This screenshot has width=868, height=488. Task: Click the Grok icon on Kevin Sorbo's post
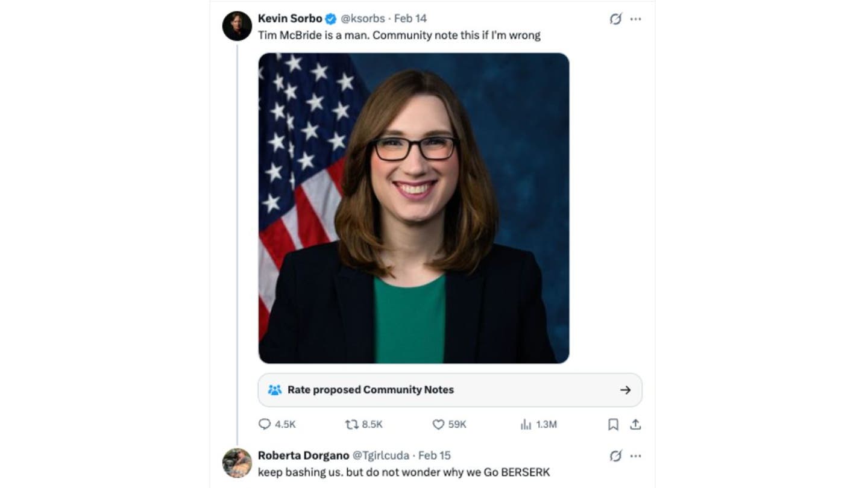point(615,19)
